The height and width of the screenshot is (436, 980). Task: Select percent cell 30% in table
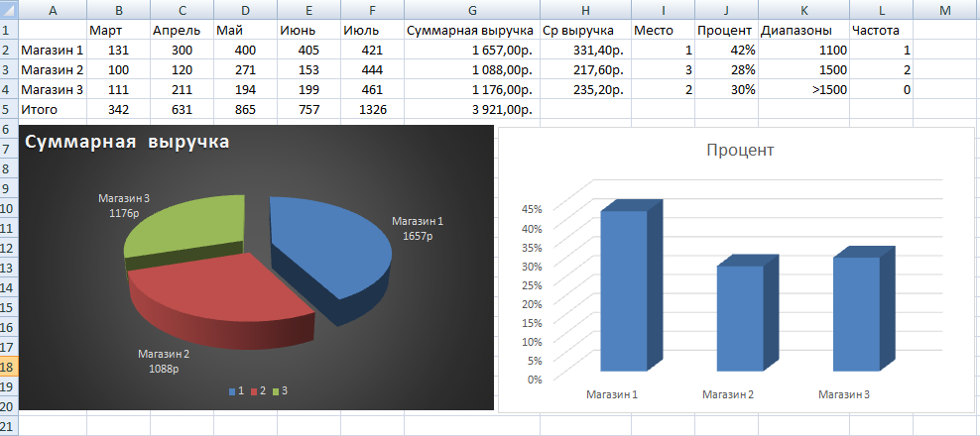point(726,90)
